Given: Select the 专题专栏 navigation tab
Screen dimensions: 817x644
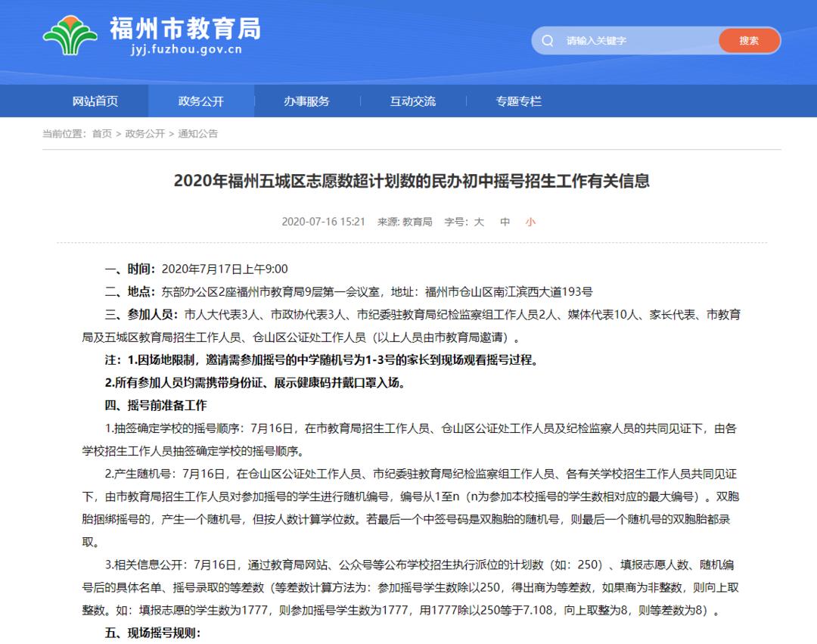Looking at the screenshot, I should [518, 101].
